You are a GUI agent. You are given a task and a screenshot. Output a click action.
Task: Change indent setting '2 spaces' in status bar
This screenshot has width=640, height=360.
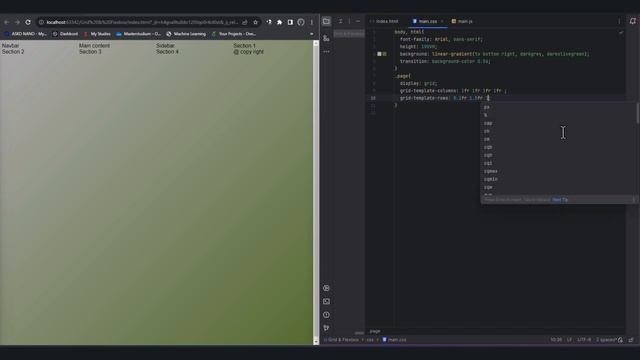(606, 340)
